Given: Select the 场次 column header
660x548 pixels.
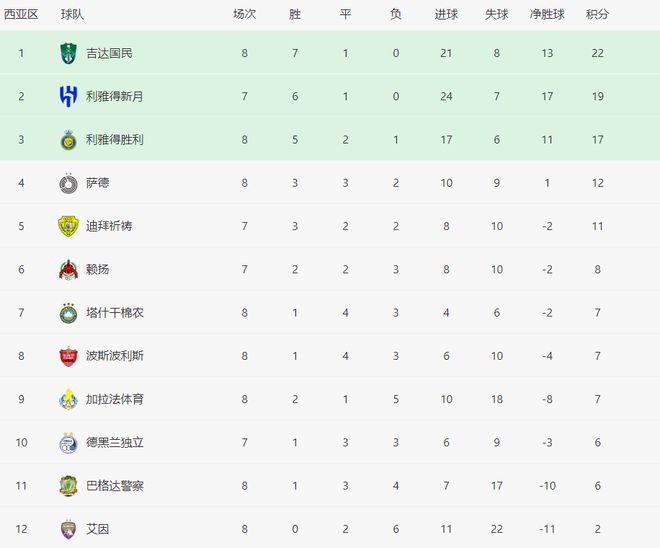Looking at the screenshot, I should coord(244,15).
